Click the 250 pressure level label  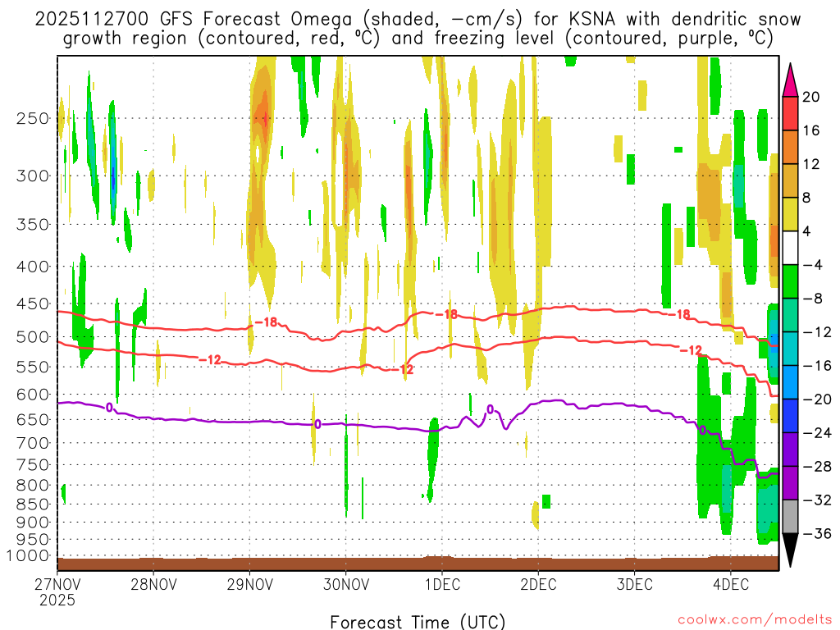click(33, 118)
